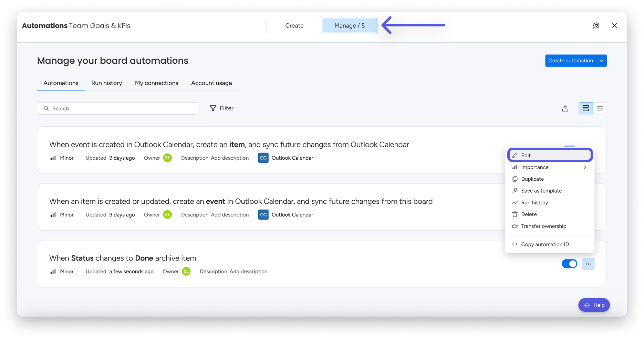Select Delete from the context menu

[x=529, y=214]
